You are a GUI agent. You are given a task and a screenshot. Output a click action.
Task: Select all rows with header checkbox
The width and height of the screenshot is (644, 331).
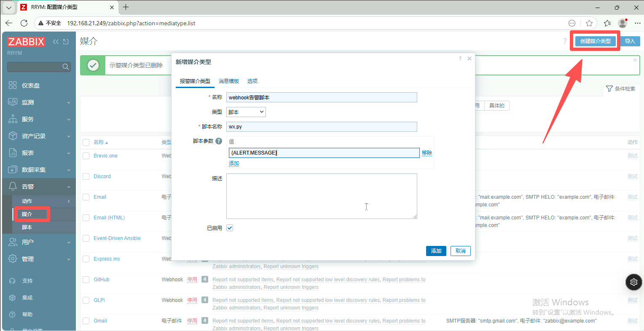pos(86,142)
